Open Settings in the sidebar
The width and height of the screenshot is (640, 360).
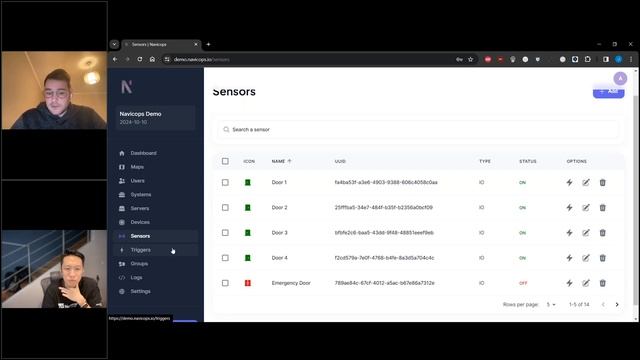pos(156,291)
